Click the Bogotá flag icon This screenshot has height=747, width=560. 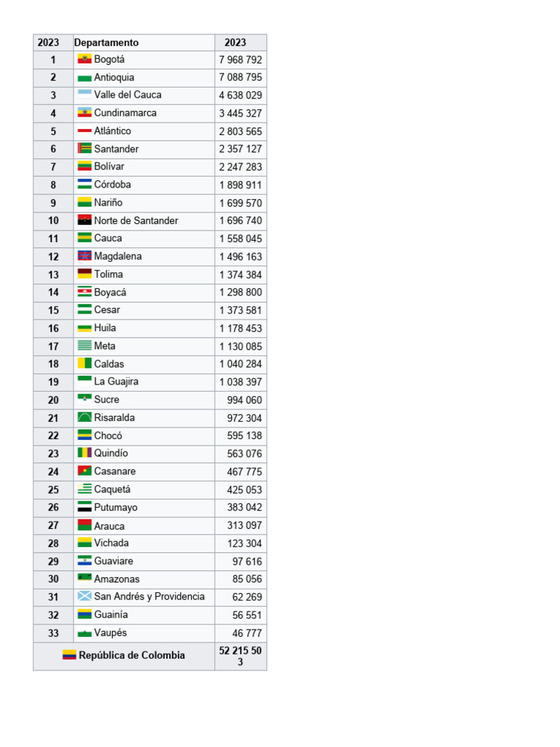[x=85, y=60]
